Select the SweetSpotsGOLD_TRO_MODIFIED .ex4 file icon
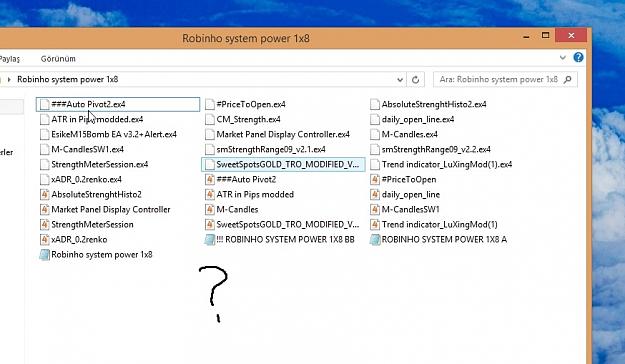 [x=210, y=165]
